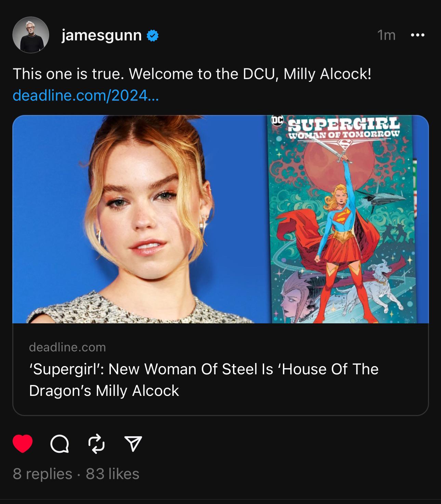The image size is (441, 504).
Task: Click the 1m timestamp
Action: pos(386,35)
